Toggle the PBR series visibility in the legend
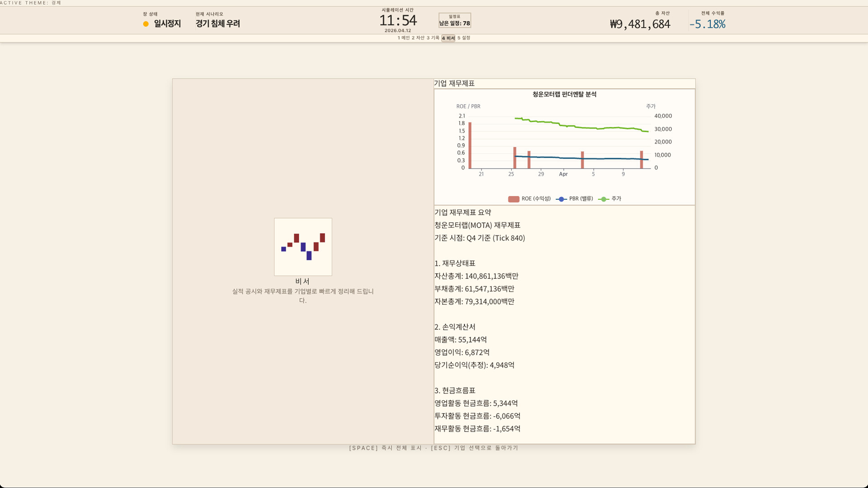The image size is (868, 488). click(x=575, y=199)
